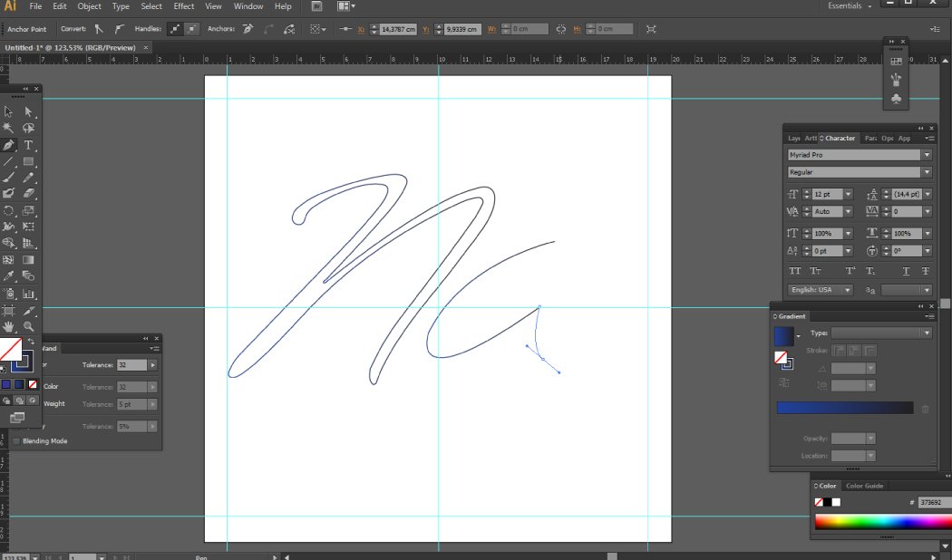The height and width of the screenshot is (560, 952).
Task: Select the Line Segment tool
Action: tap(8, 161)
